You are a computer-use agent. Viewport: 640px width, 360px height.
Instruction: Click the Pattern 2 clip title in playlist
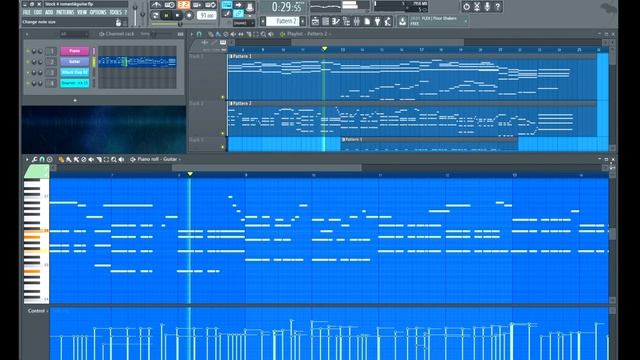tap(241, 104)
